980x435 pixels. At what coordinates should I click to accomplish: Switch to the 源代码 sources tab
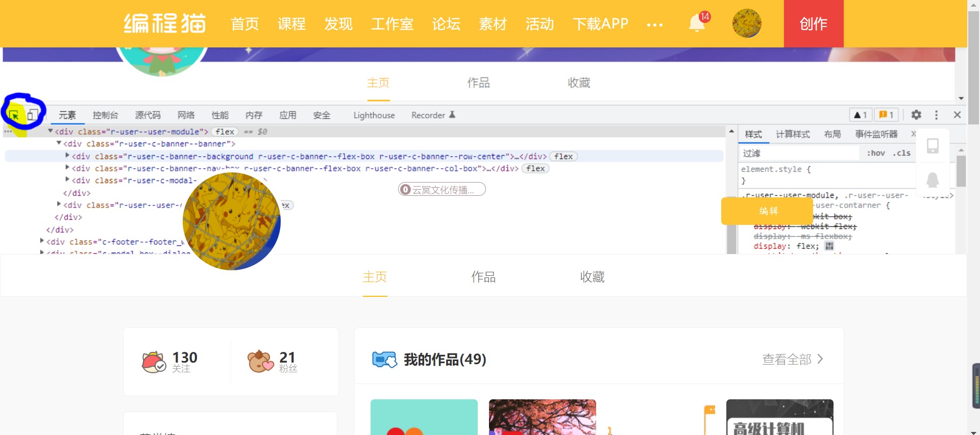[148, 115]
